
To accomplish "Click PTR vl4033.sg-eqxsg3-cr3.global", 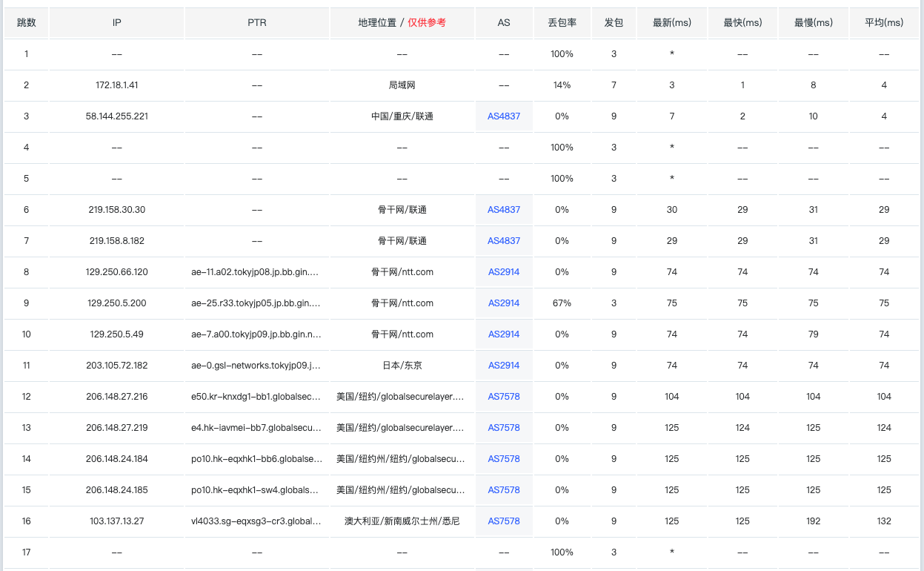I will tap(256, 521).
